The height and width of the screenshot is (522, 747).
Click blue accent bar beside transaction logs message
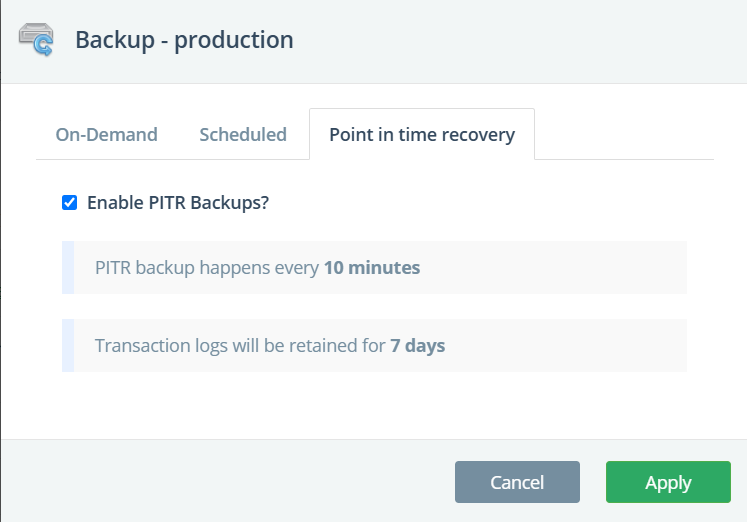pos(68,346)
